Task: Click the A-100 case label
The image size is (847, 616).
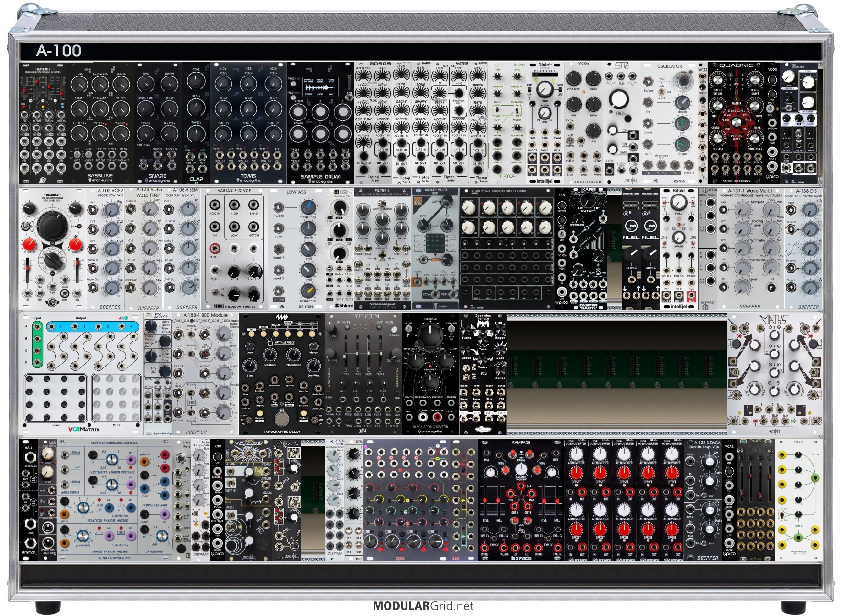Action: [x=58, y=51]
